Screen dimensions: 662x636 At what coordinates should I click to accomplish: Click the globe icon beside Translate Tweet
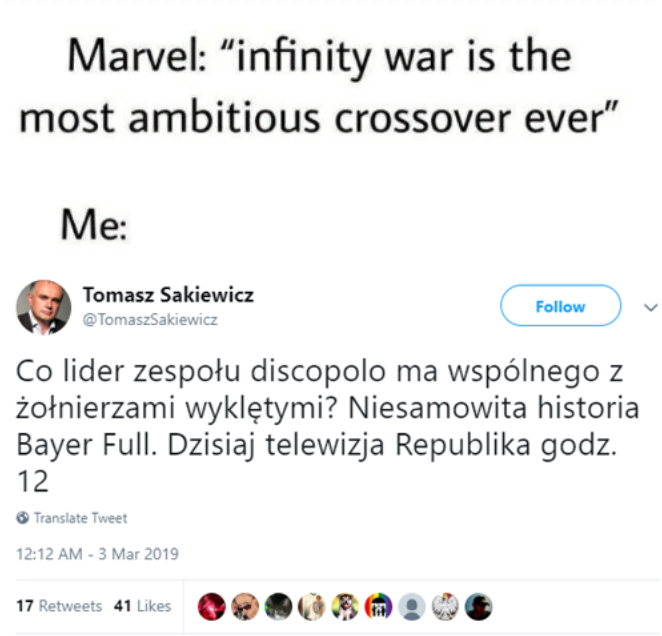[x=22, y=518]
